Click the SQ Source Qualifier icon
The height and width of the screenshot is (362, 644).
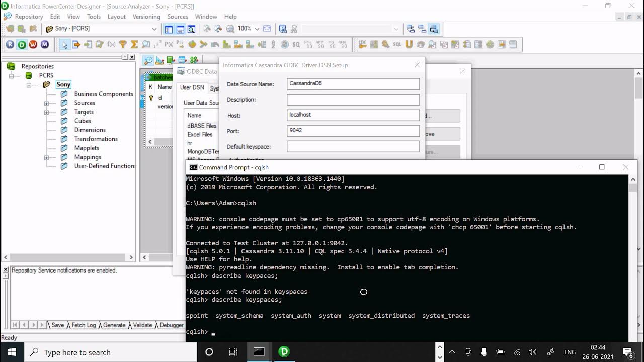296,45
